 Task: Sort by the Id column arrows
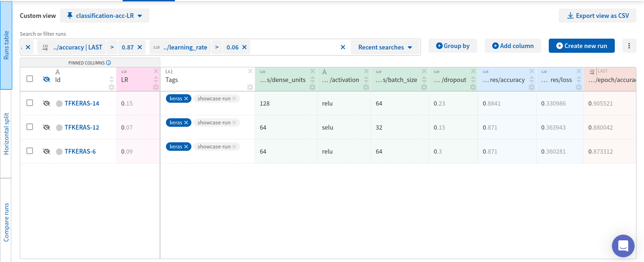pyautogui.click(x=112, y=79)
